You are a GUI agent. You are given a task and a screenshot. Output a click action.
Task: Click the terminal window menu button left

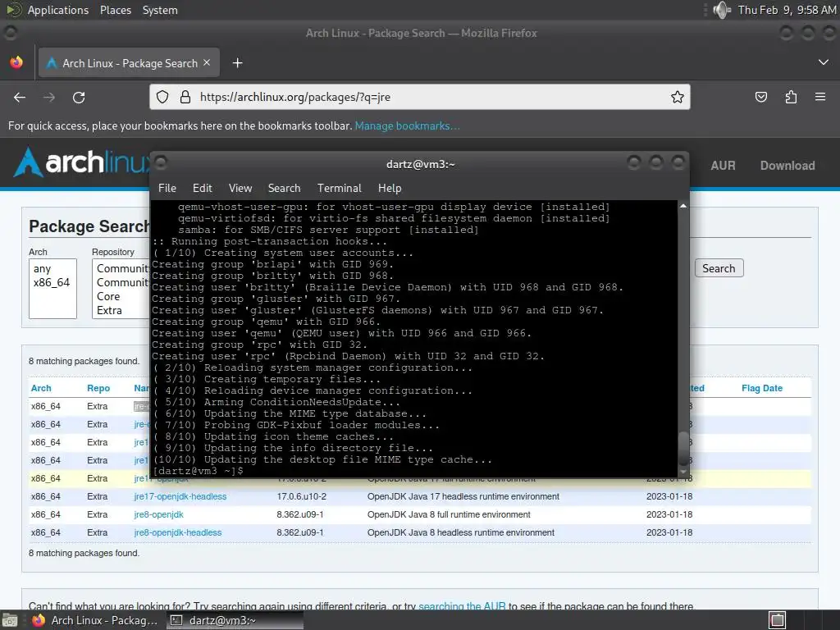click(x=160, y=162)
